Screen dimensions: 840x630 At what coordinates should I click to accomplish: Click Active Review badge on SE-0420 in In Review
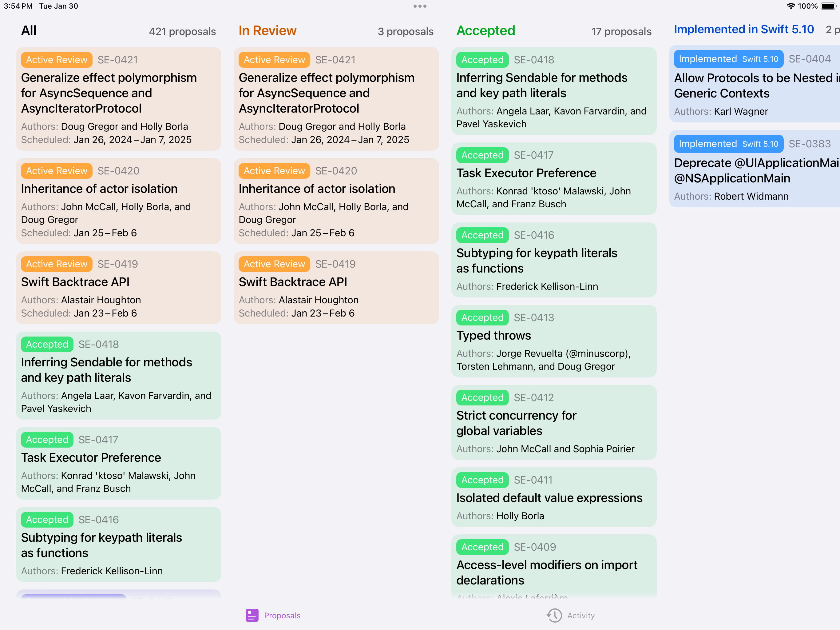274,171
